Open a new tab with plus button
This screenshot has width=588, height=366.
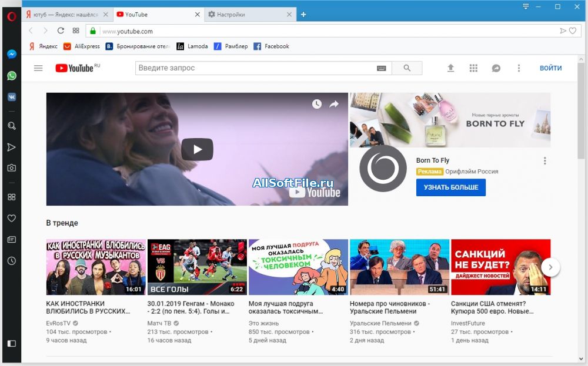pyautogui.click(x=303, y=15)
